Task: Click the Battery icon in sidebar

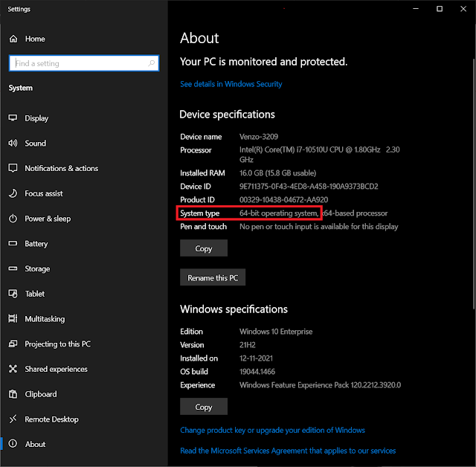Action: click(13, 243)
